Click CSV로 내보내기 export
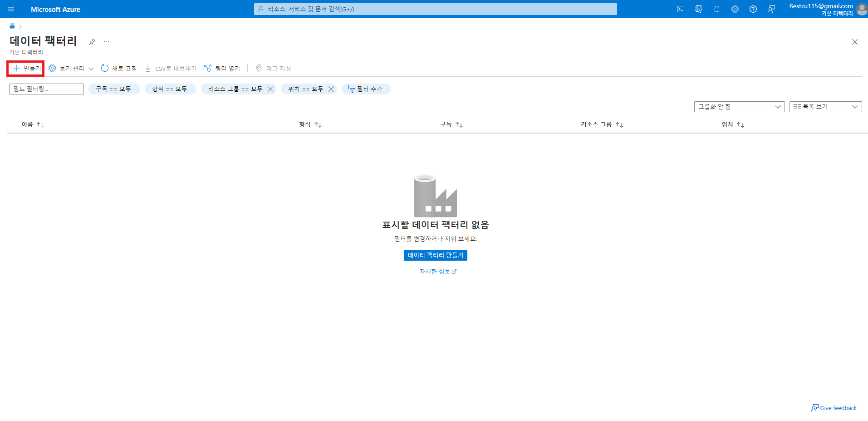This screenshot has height=421, width=868. tap(171, 69)
